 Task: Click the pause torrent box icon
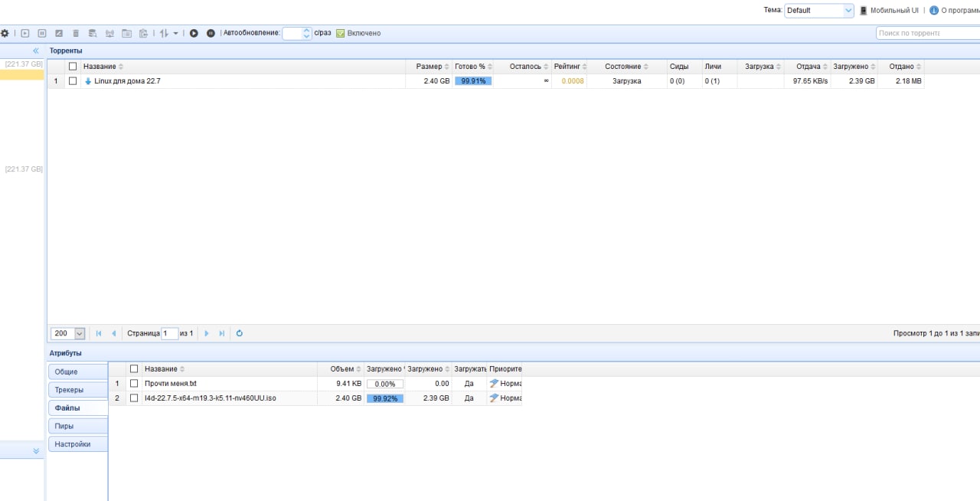coord(42,33)
